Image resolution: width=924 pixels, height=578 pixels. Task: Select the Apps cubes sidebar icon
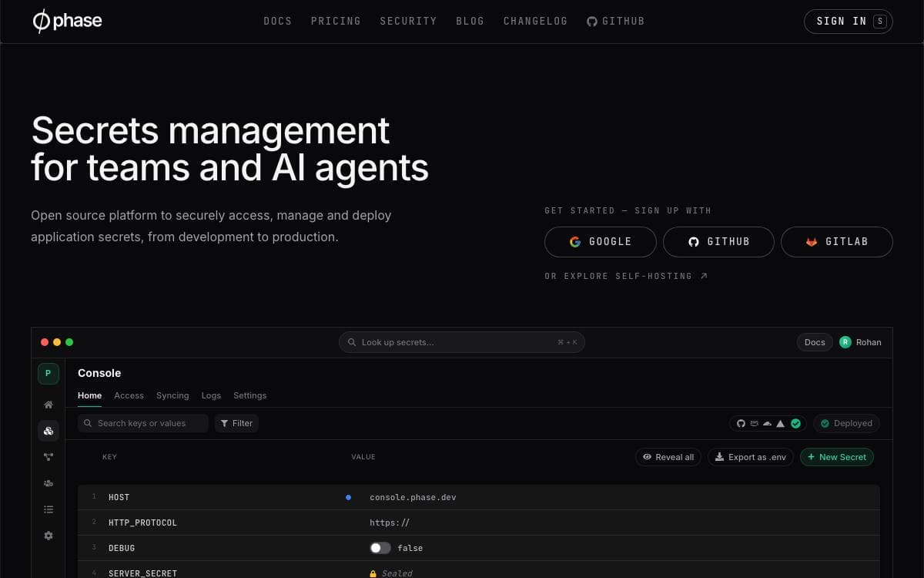click(x=49, y=431)
